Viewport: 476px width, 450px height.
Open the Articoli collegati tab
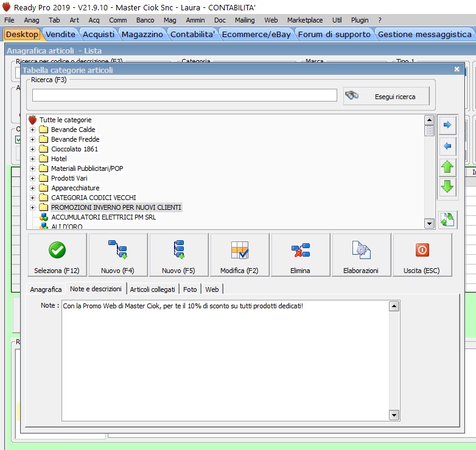[x=152, y=289]
